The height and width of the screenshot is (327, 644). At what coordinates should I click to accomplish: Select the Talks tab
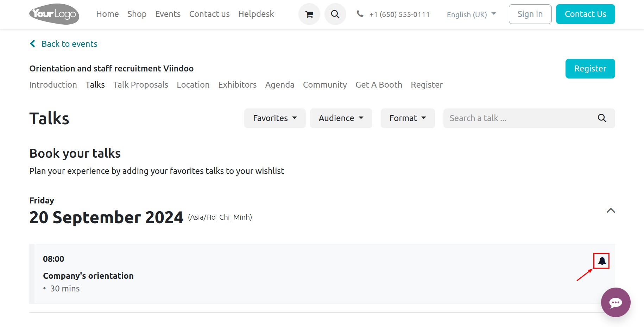coord(95,85)
